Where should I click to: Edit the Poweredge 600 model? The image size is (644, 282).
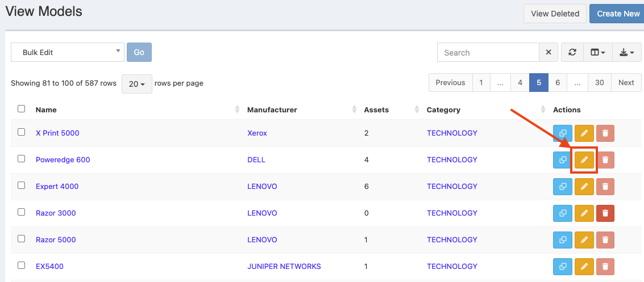click(584, 160)
